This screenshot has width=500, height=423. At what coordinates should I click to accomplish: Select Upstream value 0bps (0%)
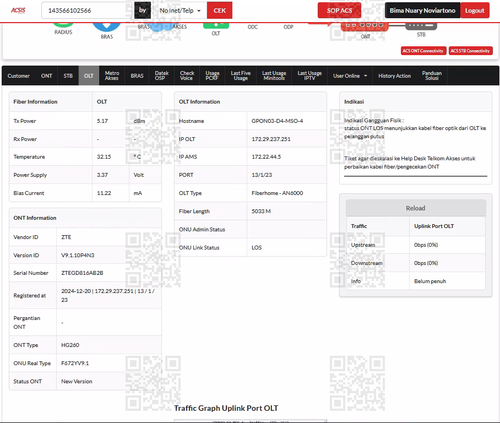pos(426,245)
